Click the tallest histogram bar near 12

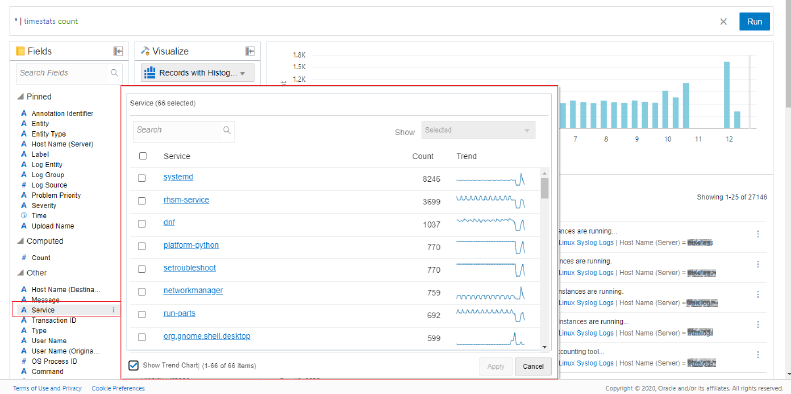727,95
